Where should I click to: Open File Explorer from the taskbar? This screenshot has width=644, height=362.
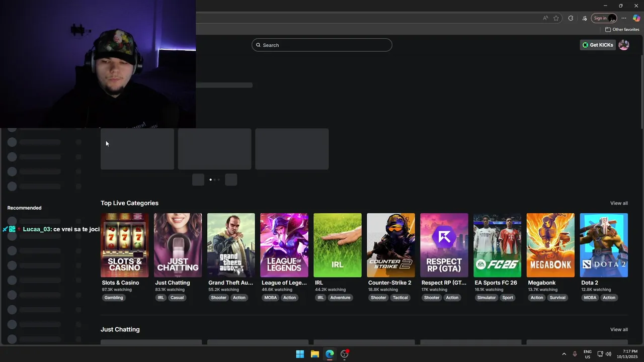pos(315,354)
